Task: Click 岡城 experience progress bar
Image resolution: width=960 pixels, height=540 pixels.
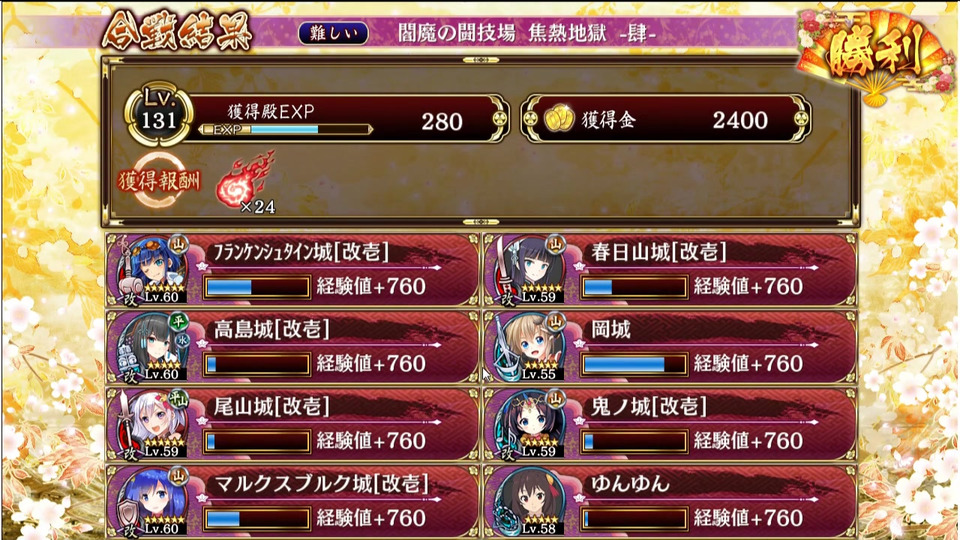Action: click(x=634, y=364)
